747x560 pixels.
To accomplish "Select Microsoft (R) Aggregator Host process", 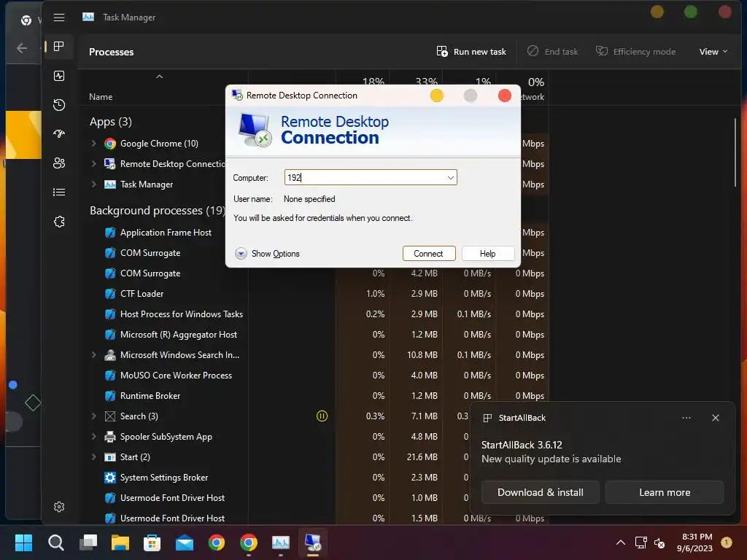I will [x=179, y=335].
